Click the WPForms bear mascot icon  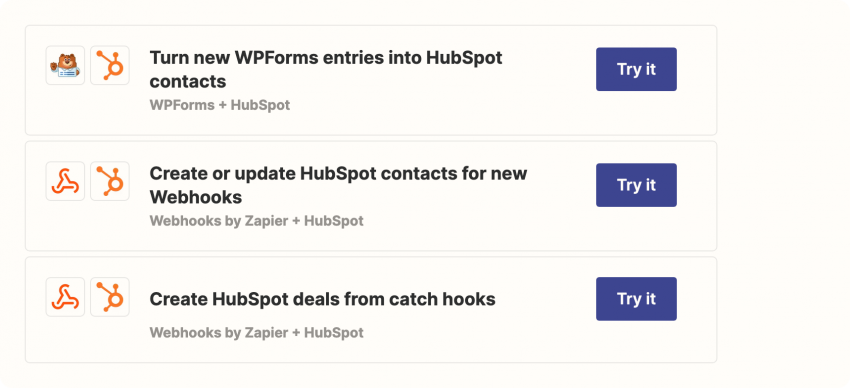click(x=65, y=65)
